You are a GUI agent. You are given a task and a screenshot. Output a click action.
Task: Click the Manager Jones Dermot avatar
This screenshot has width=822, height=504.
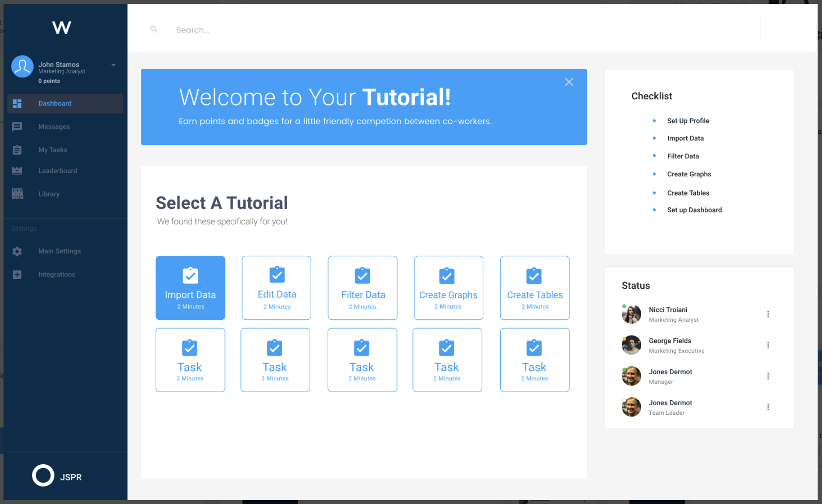tap(631, 376)
